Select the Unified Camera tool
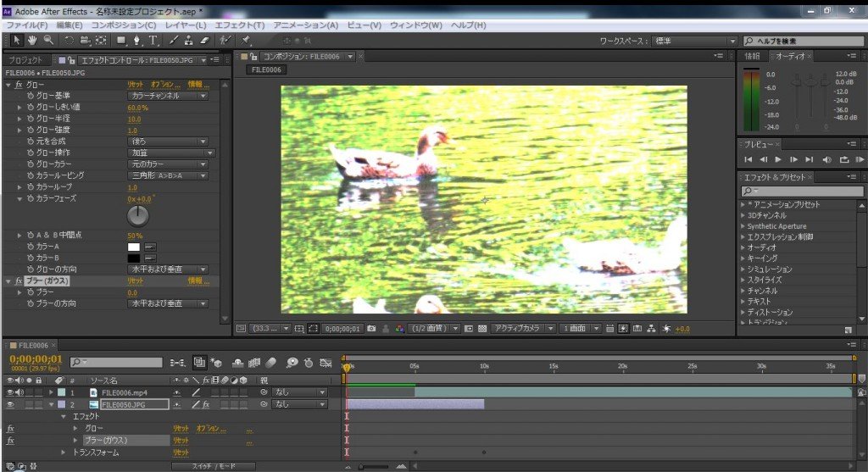This screenshot has height=472, width=868. (85, 41)
